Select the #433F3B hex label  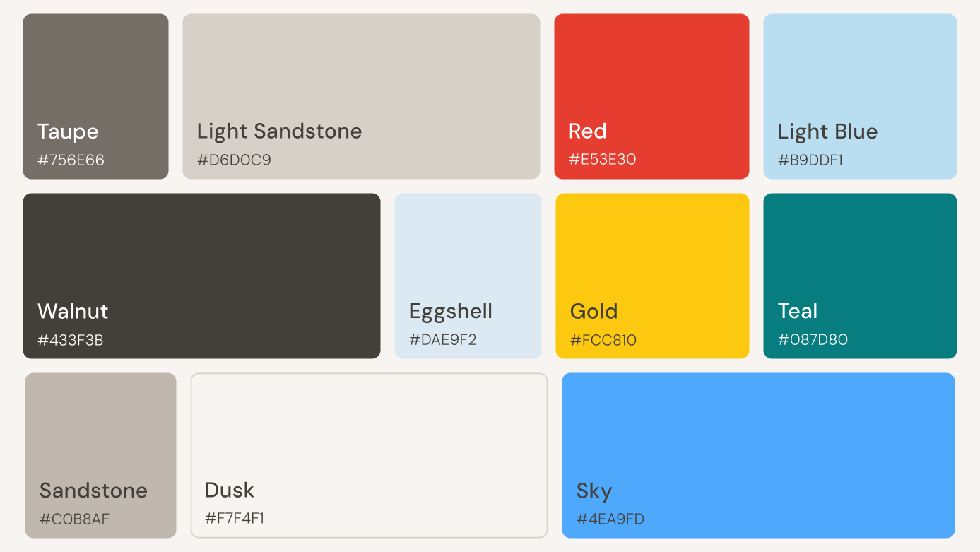pyautogui.click(x=70, y=340)
